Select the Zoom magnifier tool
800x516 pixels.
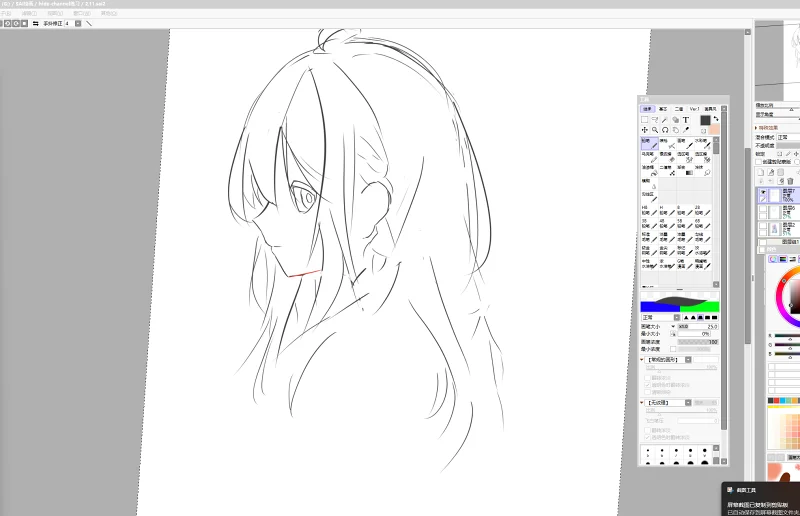655,130
